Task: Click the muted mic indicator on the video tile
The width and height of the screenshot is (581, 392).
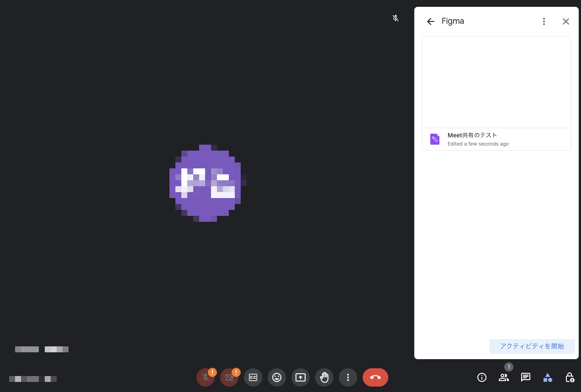Action: (x=396, y=18)
